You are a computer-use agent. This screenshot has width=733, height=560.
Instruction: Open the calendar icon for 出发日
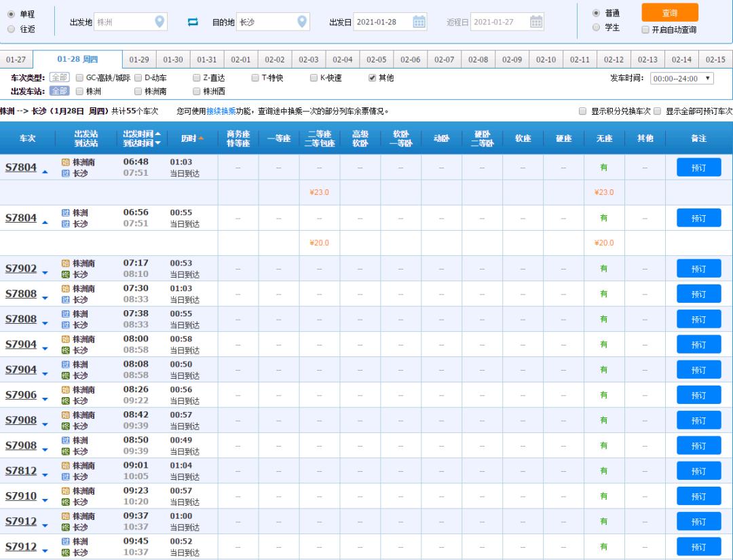pyautogui.click(x=419, y=22)
